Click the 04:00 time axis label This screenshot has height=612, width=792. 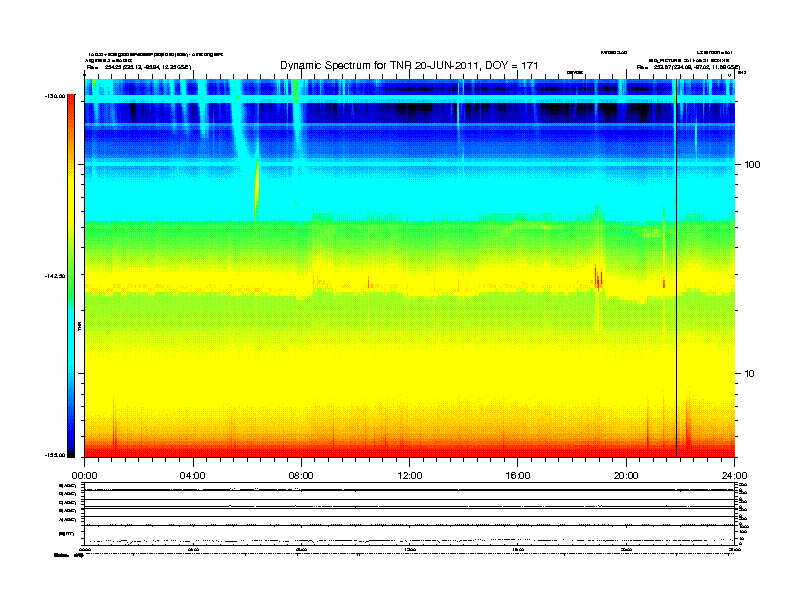click(x=192, y=476)
